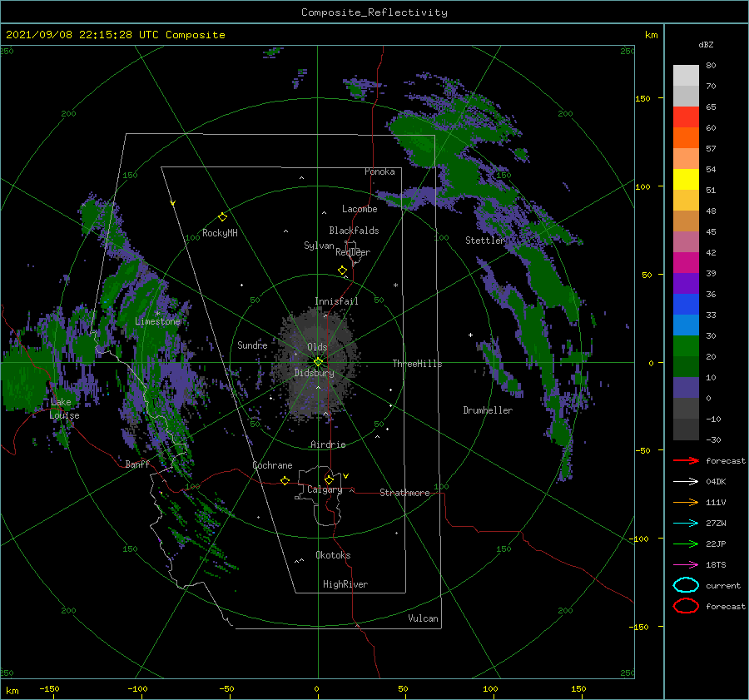Click the Blackfalds town label

pos(354,231)
